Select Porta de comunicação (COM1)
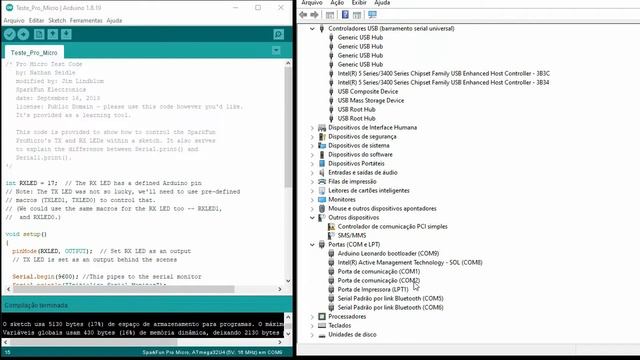640x360 pixels. click(x=379, y=271)
